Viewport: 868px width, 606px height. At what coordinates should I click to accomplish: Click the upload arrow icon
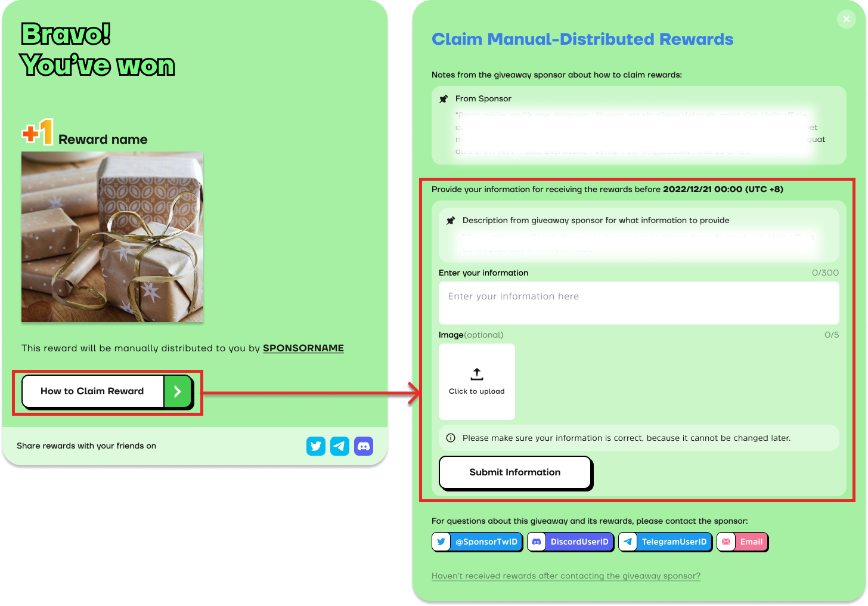(x=476, y=374)
